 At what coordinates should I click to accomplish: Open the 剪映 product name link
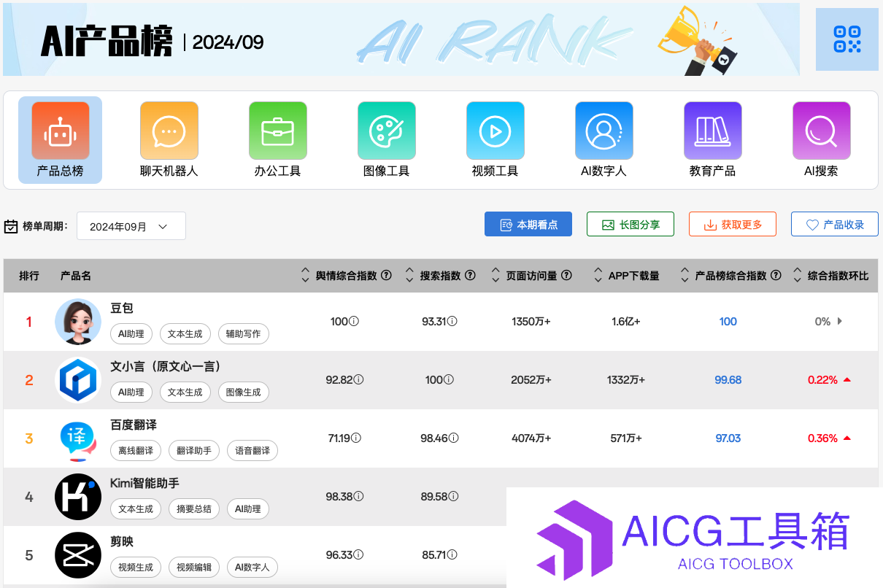pyautogui.click(x=122, y=542)
